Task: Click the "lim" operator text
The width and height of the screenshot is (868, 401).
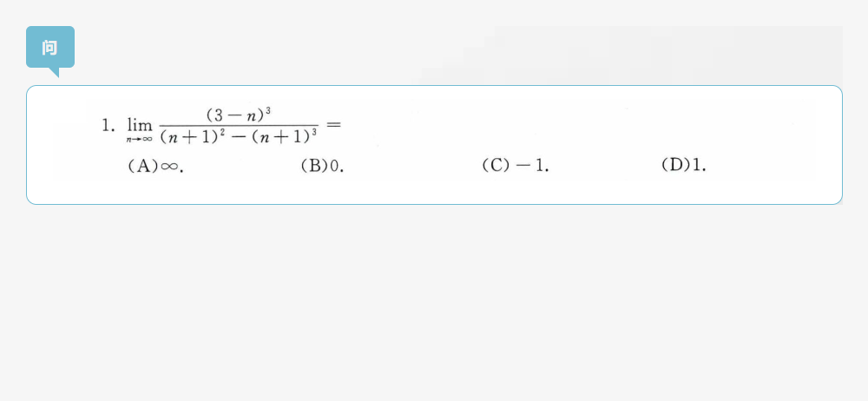Action: 140,125
